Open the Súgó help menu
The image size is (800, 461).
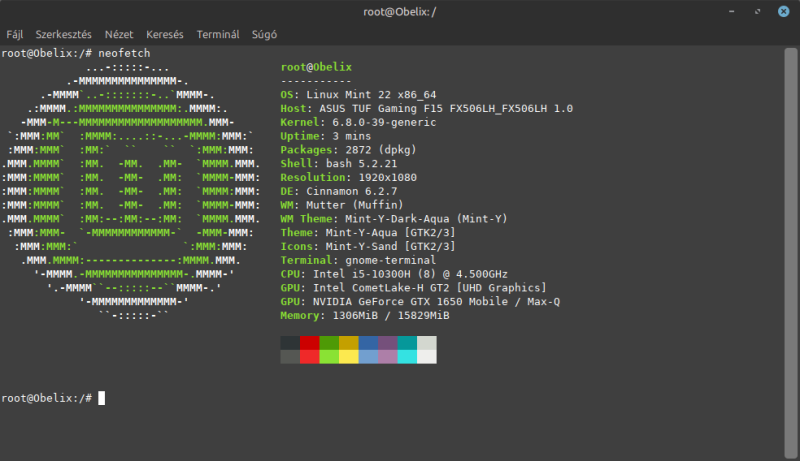264,35
